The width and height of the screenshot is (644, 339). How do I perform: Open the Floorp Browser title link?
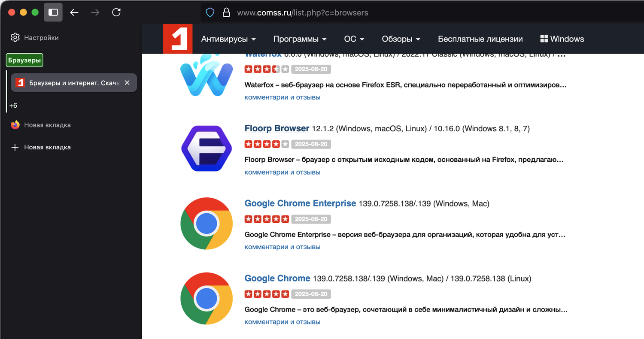[277, 128]
